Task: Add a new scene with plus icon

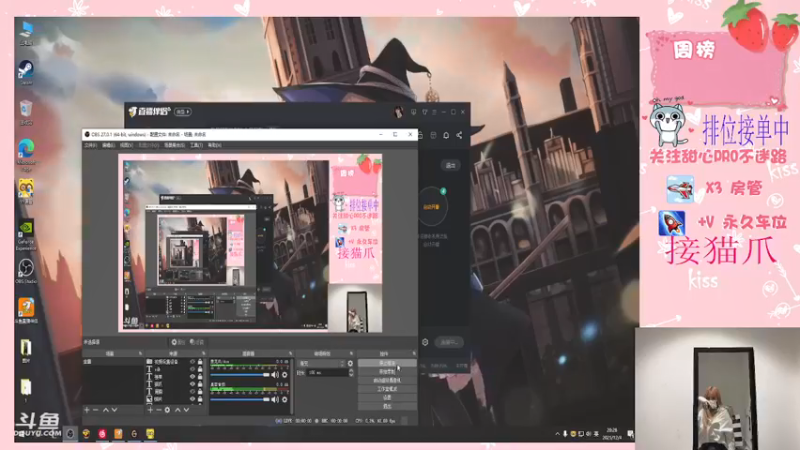Action: coord(87,410)
